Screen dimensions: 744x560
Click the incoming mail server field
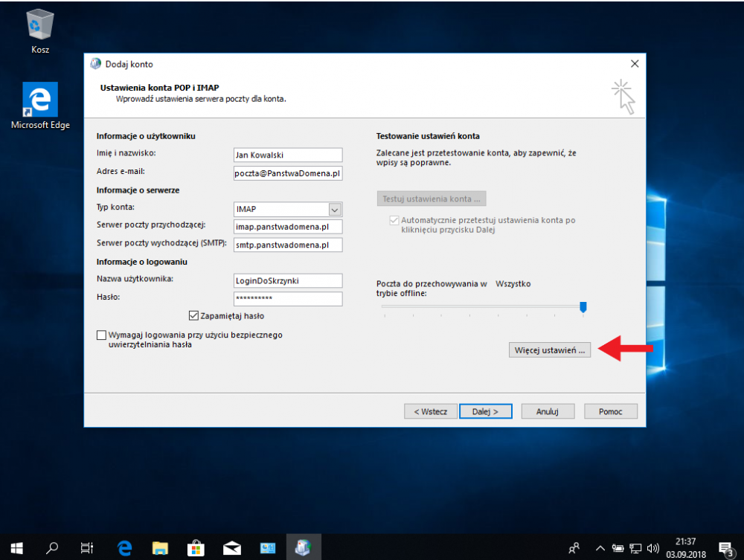pyautogui.click(x=287, y=227)
